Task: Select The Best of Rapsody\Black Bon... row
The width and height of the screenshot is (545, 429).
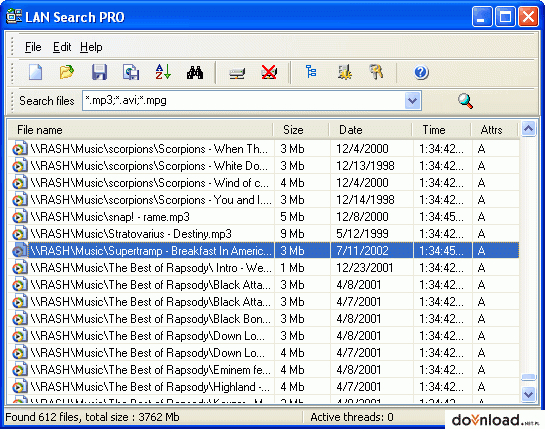Action: coord(263,319)
